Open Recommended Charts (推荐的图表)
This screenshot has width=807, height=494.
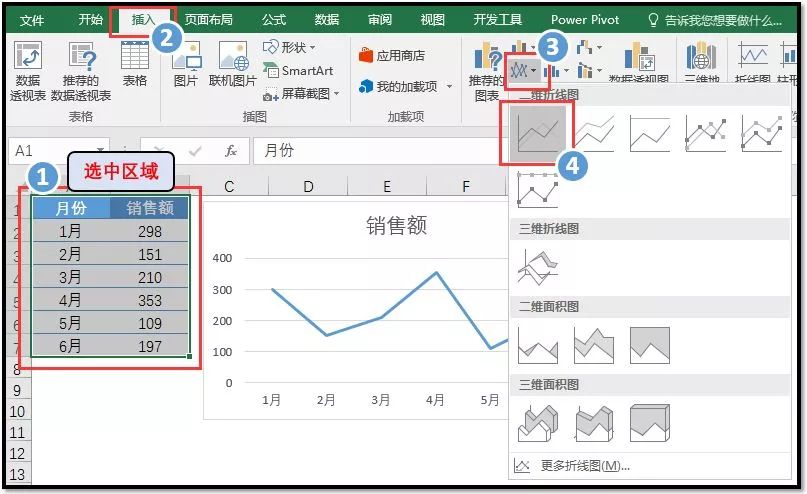pos(485,72)
